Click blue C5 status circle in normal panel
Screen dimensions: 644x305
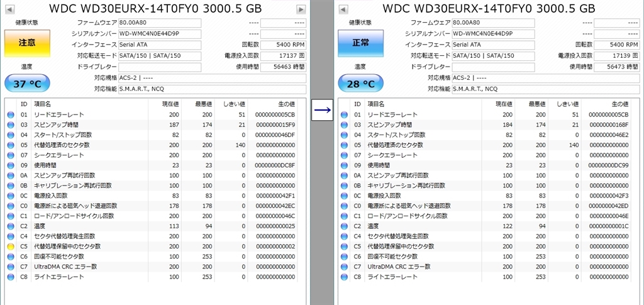[344, 247]
